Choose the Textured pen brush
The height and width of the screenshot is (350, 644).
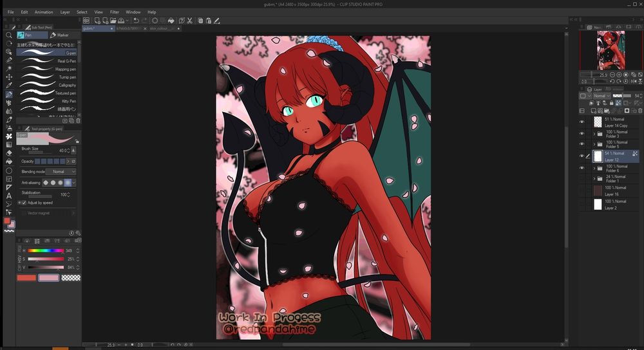[46, 93]
